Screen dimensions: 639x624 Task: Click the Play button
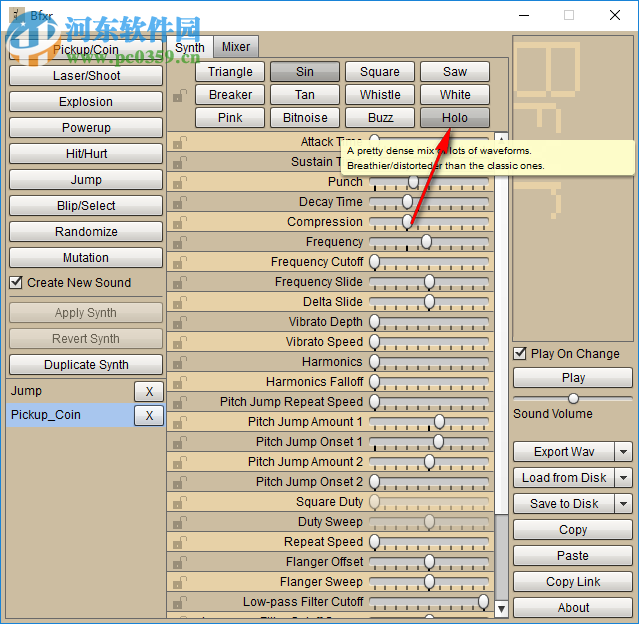[573, 378]
